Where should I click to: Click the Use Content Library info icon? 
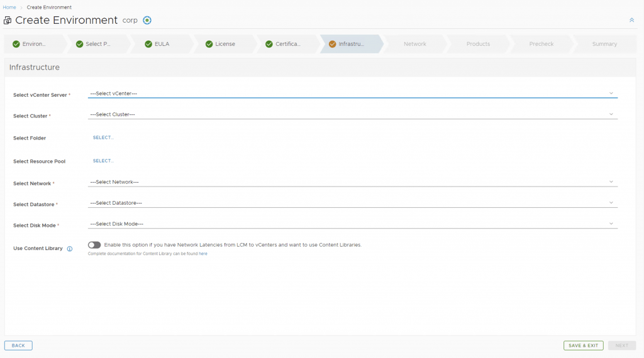coord(70,249)
